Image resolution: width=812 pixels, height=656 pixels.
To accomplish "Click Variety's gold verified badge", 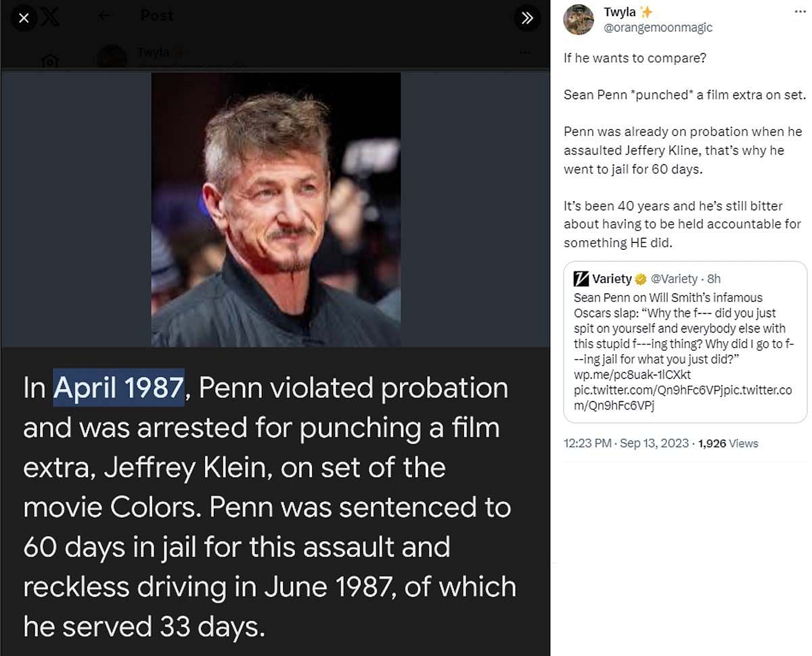I will (x=640, y=279).
